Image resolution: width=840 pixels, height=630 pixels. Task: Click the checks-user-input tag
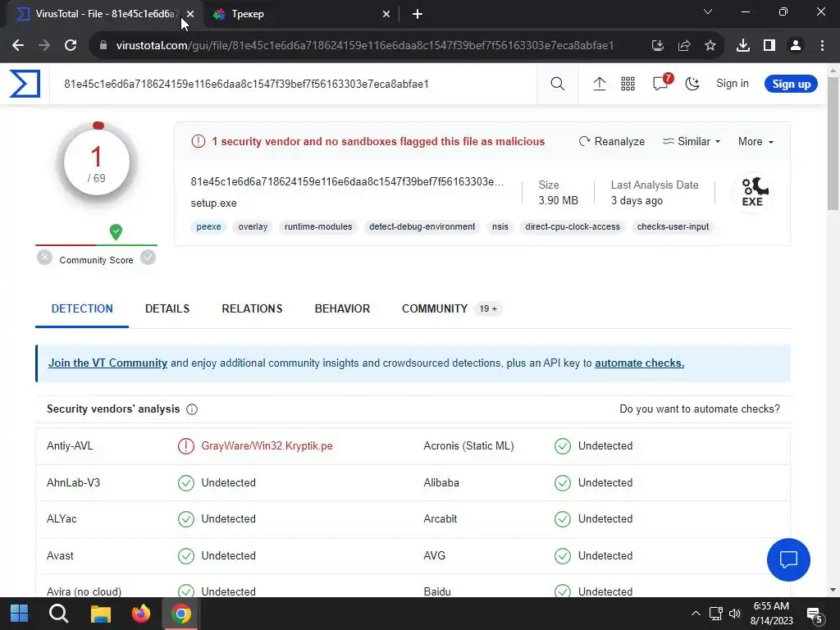pyautogui.click(x=673, y=226)
